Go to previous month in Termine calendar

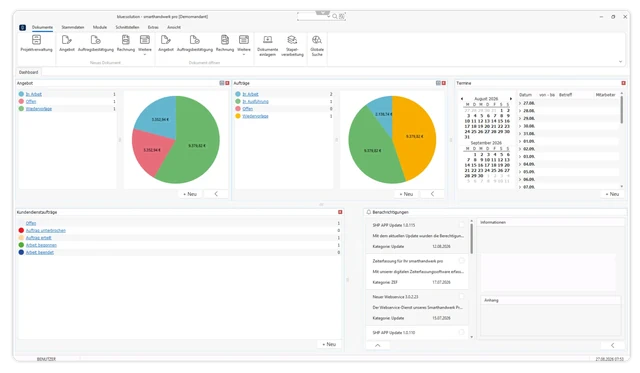[x=462, y=99]
